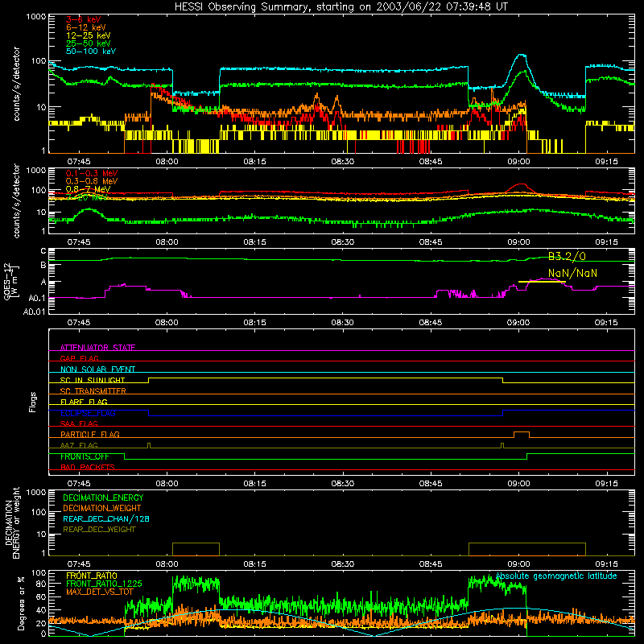The height and width of the screenshot is (644, 644).
Task: Select the ATTENUATOR_STATE flag label
Action: (x=97, y=348)
